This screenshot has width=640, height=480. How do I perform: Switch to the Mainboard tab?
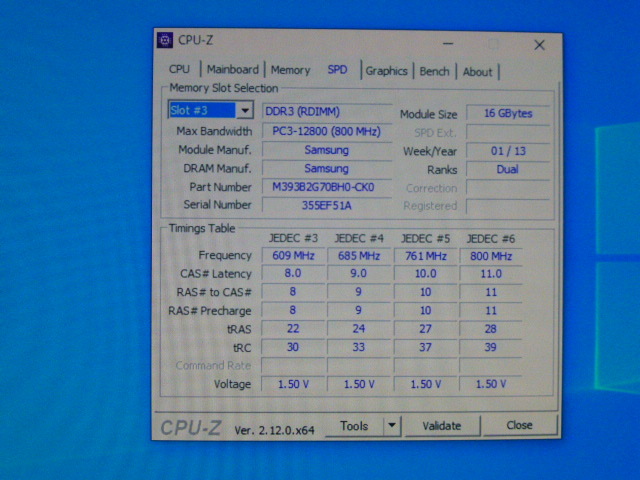coord(233,69)
